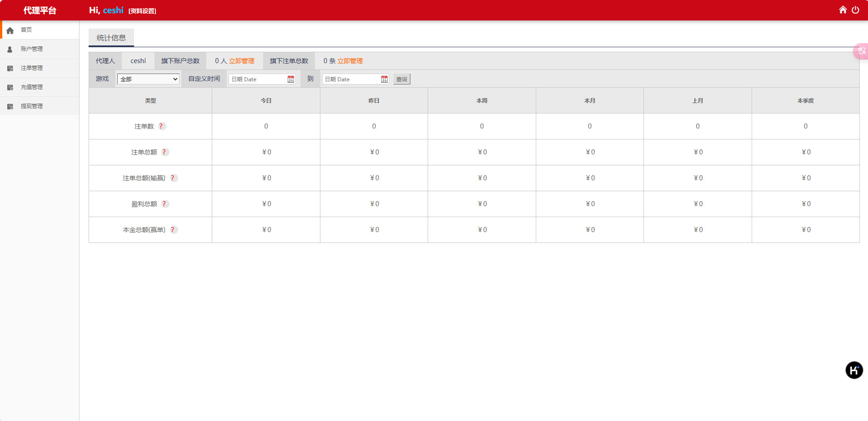Click the start 日期 Date input field

258,79
